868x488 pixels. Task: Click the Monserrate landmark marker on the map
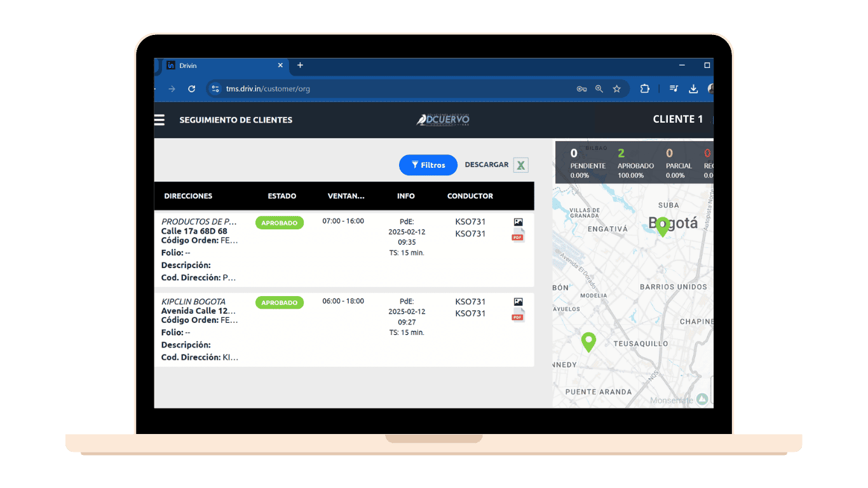702,399
